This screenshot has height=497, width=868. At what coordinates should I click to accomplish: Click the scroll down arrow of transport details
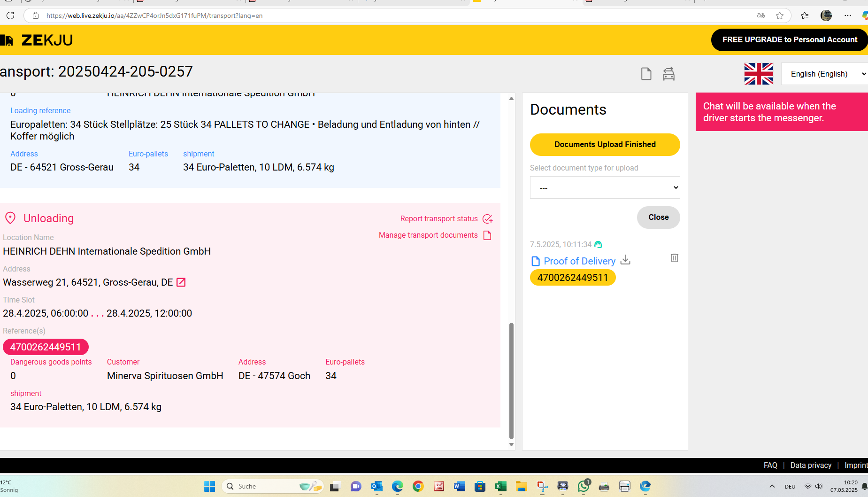pos(511,444)
